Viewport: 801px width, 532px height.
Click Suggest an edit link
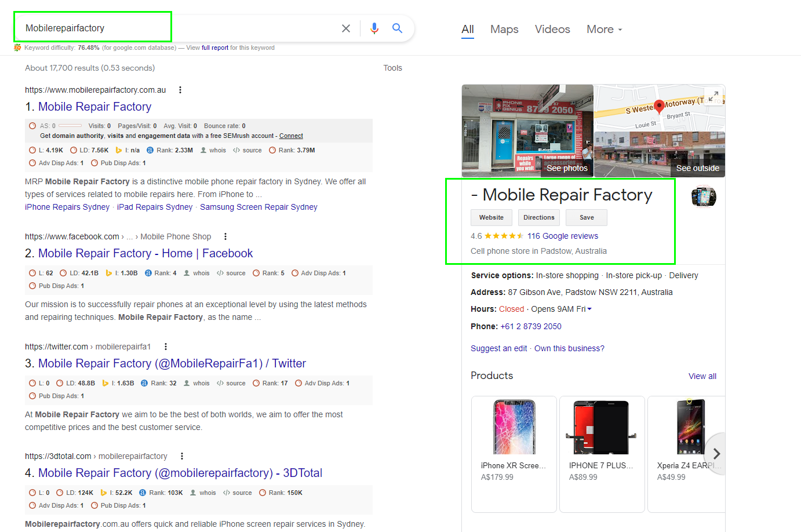tap(499, 348)
